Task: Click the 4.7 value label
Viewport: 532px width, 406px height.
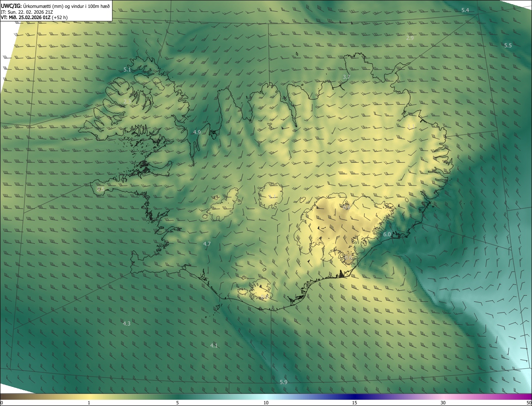Action: (x=207, y=244)
